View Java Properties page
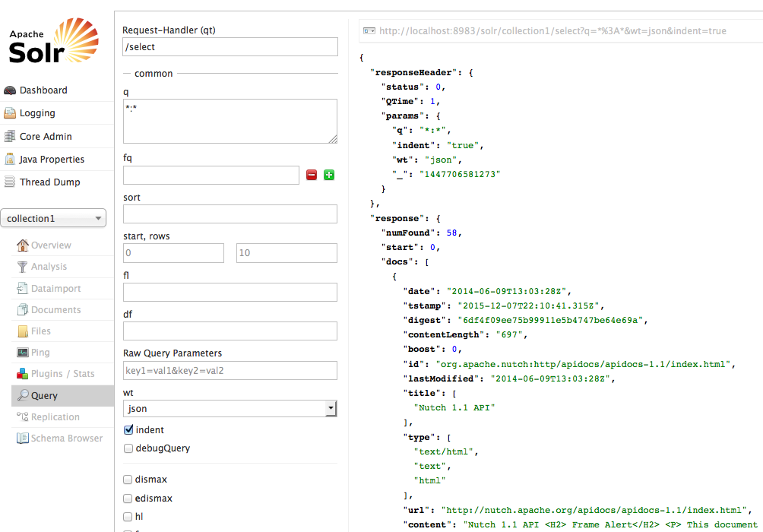Screen dimensions: 763x532 click(52, 159)
